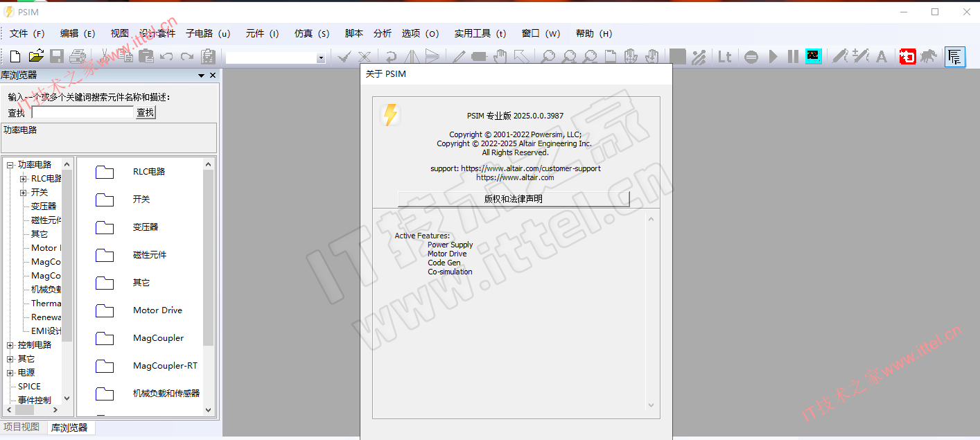Open the 分析 menu

point(383,33)
